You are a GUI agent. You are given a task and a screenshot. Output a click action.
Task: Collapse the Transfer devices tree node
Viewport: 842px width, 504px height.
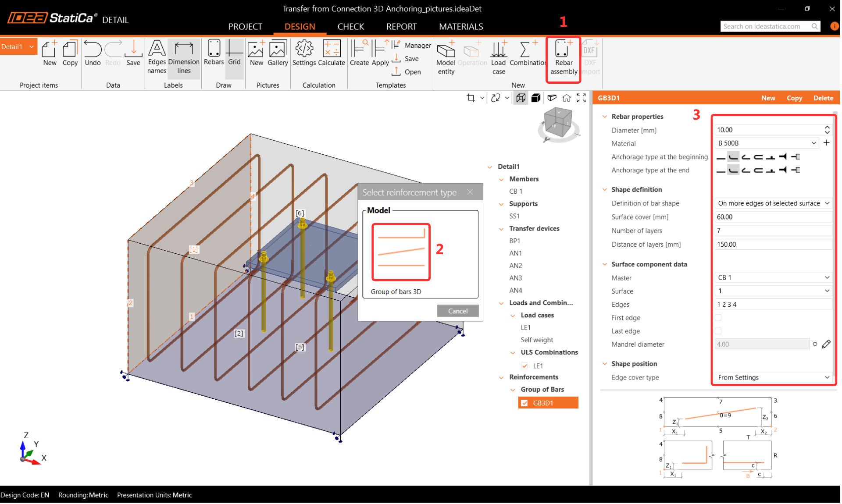click(501, 229)
